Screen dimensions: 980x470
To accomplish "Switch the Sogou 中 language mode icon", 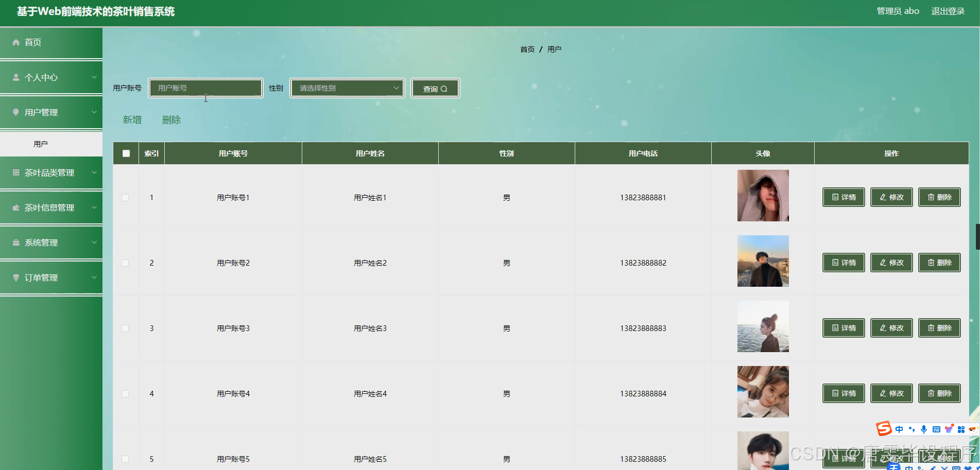I will [899, 429].
